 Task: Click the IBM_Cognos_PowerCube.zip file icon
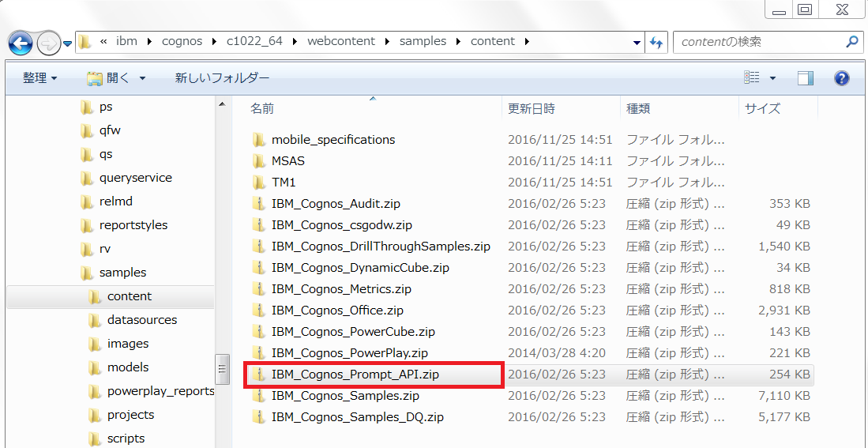(258, 333)
